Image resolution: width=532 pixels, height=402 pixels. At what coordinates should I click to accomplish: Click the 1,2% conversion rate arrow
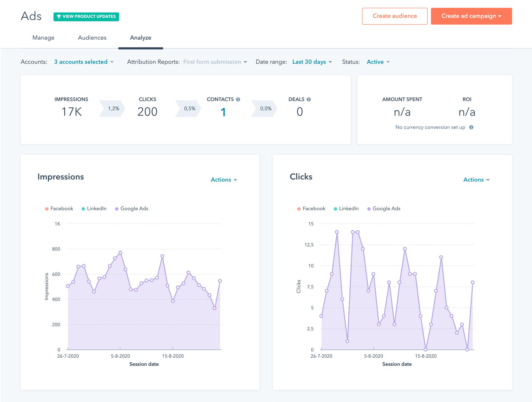point(112,109)
